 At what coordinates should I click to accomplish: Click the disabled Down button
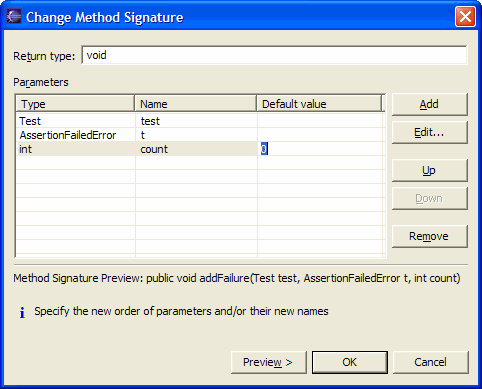tap(429, 198)
